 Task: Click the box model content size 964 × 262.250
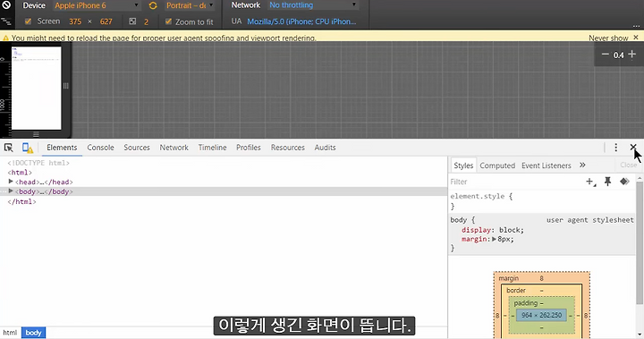(x=541, y=315)
